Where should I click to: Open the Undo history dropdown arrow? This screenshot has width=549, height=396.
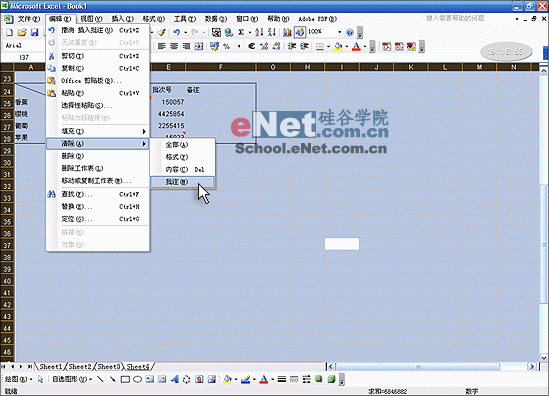coord(185,33)
